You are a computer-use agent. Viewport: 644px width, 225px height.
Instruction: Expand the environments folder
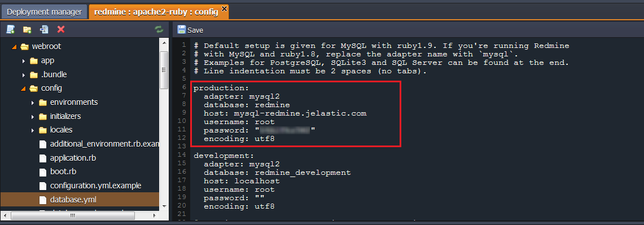pos(33,102)
